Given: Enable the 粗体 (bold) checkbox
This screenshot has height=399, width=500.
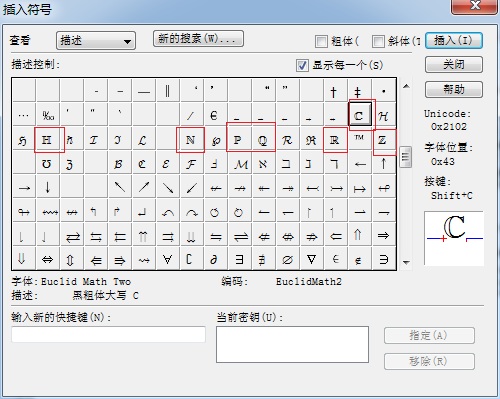Looking at the screenshot, I should 321,41.
